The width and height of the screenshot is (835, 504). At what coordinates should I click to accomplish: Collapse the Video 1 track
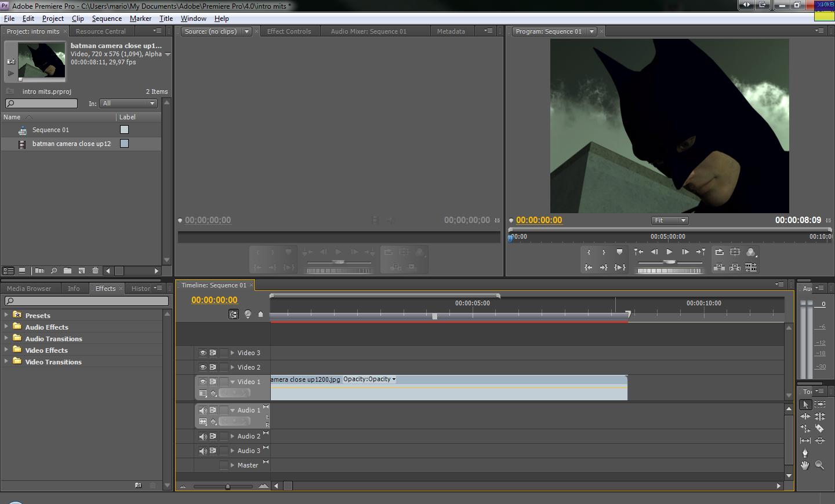(x=233, y=382)
